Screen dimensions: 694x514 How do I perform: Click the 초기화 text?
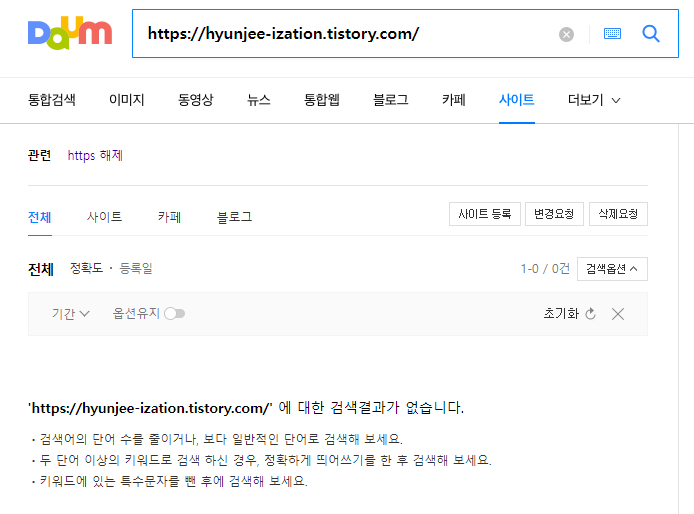click(x=561, y=314)
